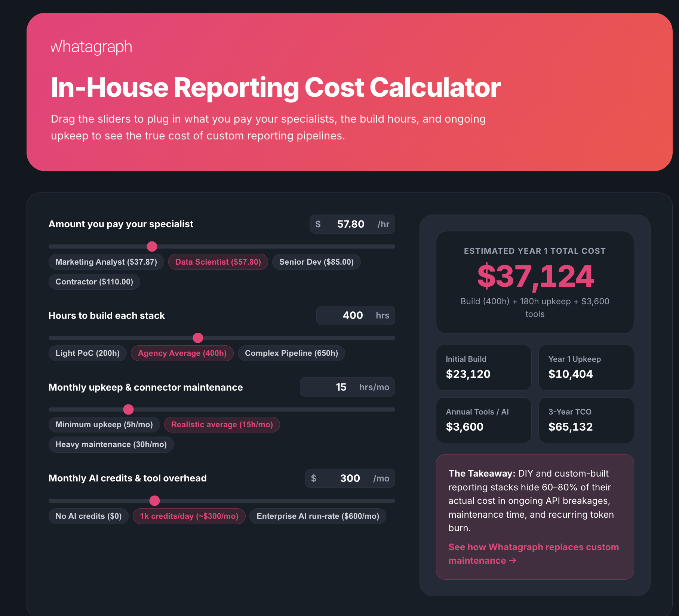Click the Hours to build each stack label

(107, 316)
